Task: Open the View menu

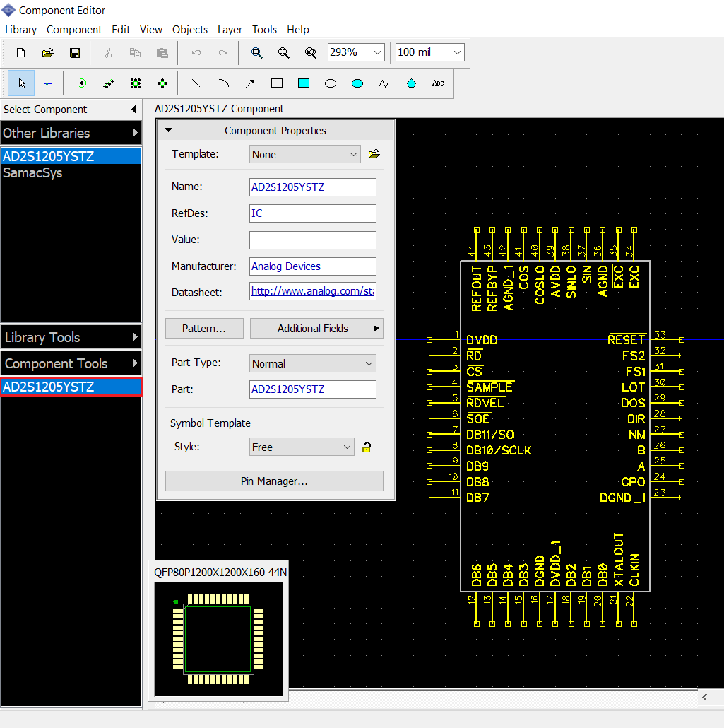Action: pyautogui.click(x=151, y=30)
